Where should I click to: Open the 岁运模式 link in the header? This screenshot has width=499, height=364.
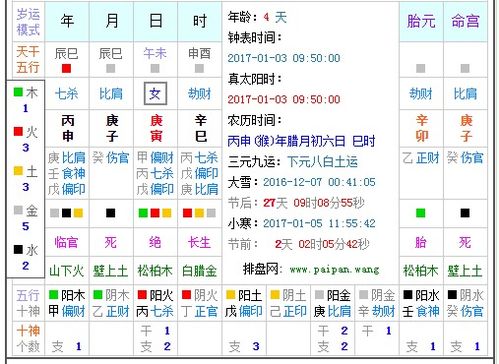point(28,22)
